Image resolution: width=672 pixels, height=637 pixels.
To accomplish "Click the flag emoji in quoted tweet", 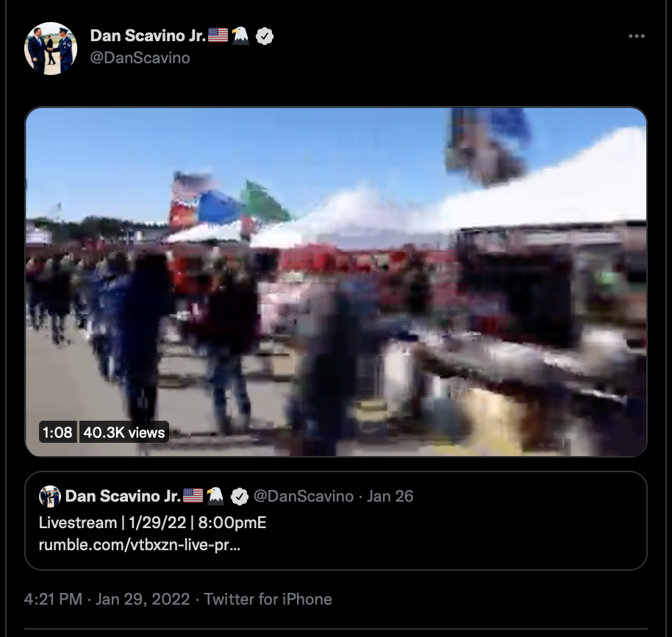I will click(193, 496).
